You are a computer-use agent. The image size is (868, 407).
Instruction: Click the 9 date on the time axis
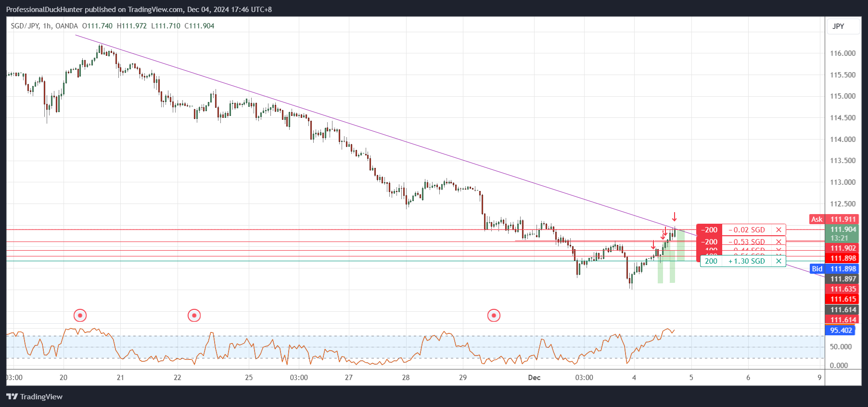pyautogui.click(x=819, y=378)
